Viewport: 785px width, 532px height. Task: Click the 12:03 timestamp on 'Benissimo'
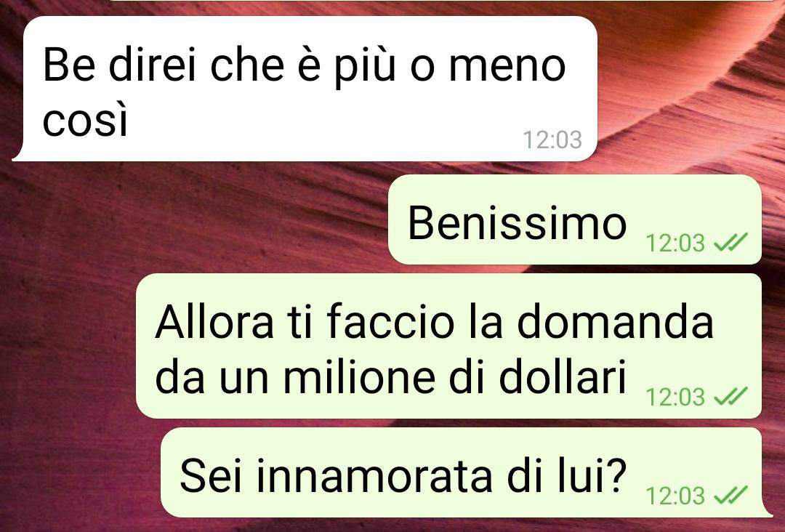point(675,243)
